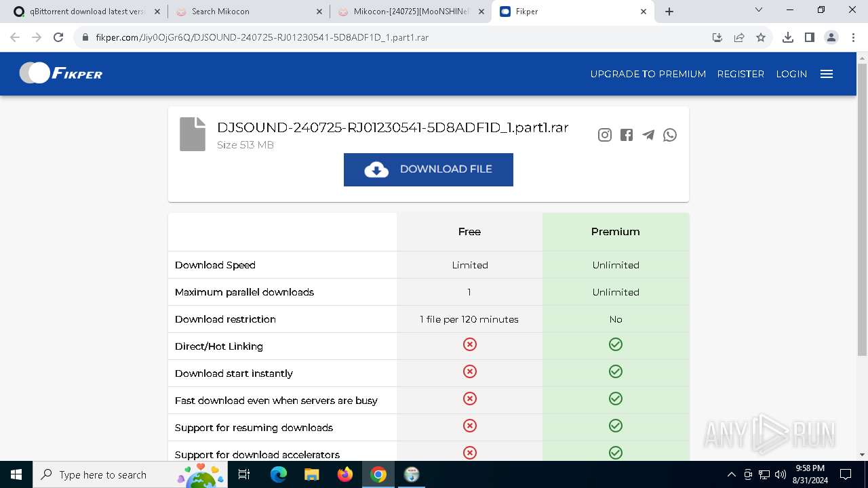Click the red X for download accelerators

[470, 453]
